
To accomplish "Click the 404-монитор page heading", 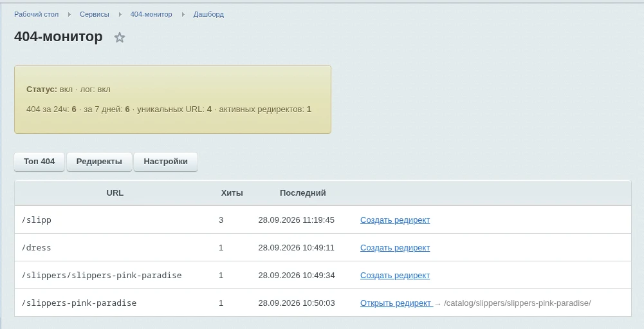I will 59,37.
